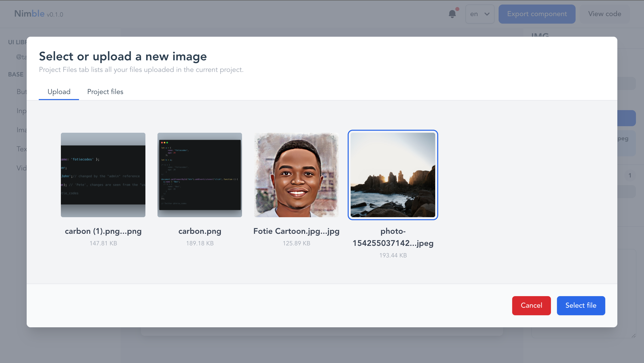Click the notification bell icon
This screenshot has width=644, height=363.
452,14
